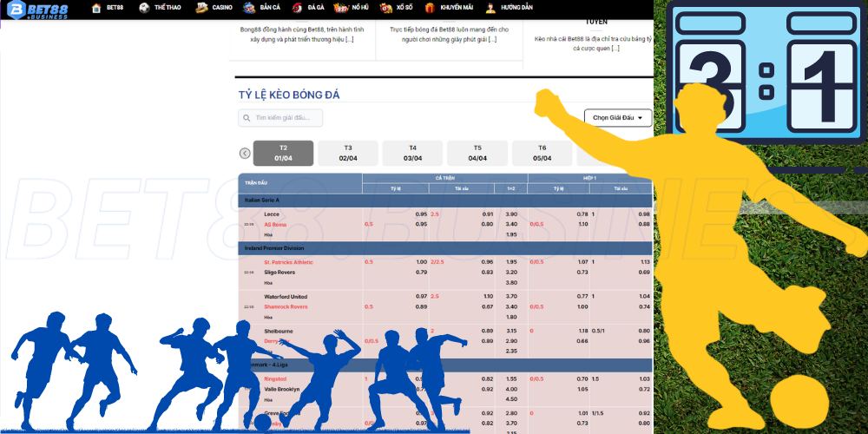Image resolution: width=868 pixels, height=434 pixels.
Task: Open the BET88 menu item
Action: click(115, 8)
